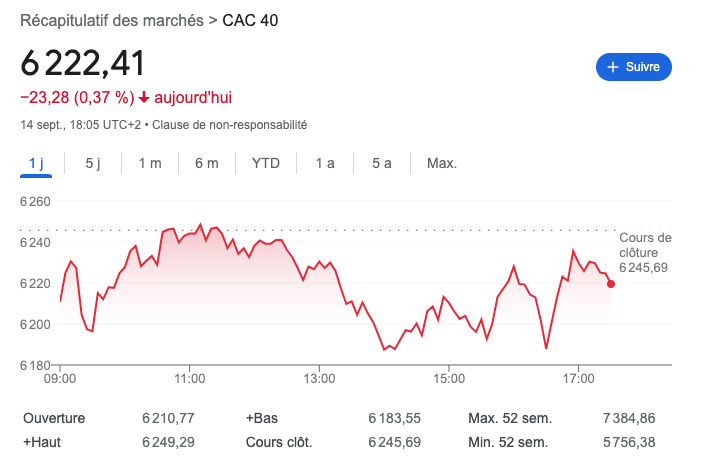Select the 1 j time range tab
The image size is (702, 467).
[37, 163]
